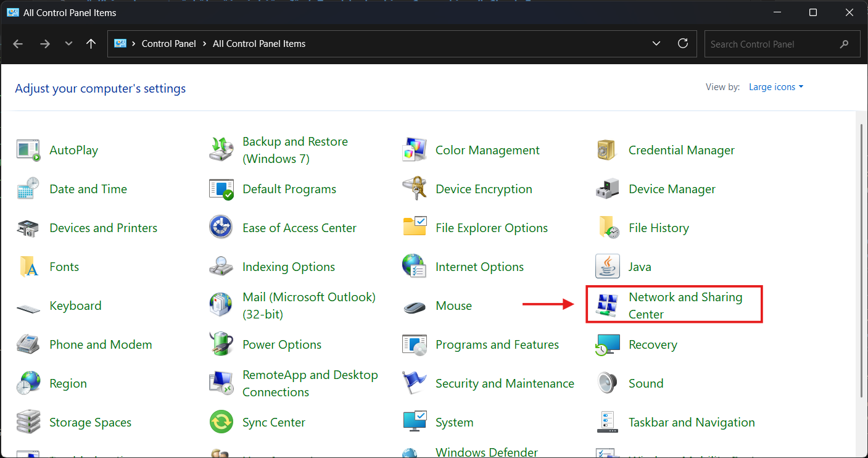Open the Sound speaker icon

pyautogui.click(x=607, y=383)
